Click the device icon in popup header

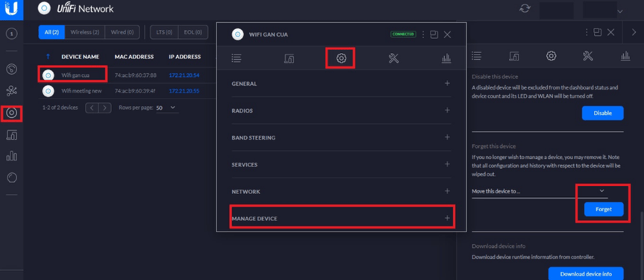click(237, 34)
